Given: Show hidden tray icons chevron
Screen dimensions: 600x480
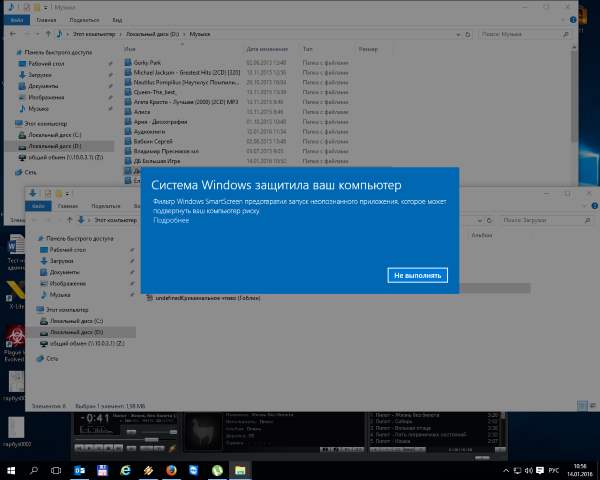Looking at the screenshot, I should tap(506, 470).
